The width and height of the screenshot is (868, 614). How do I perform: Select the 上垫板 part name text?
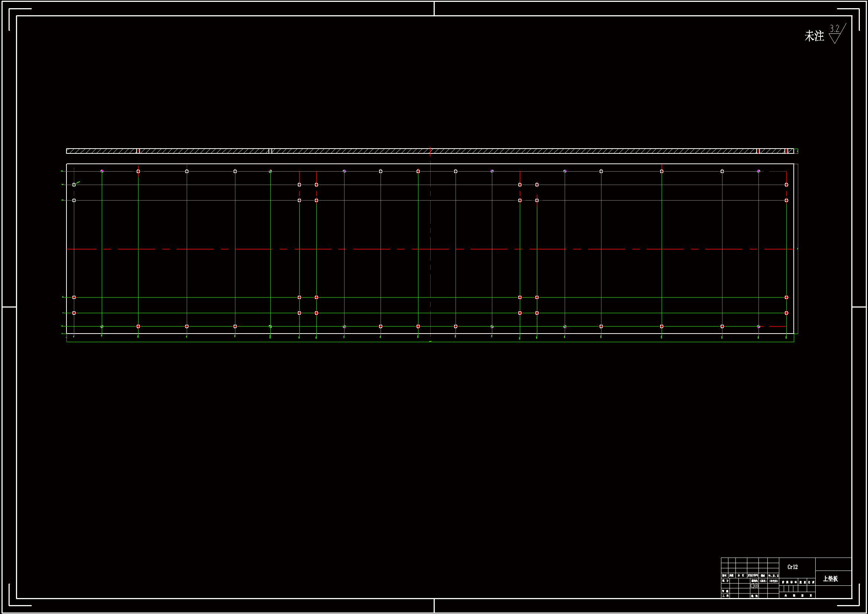tap(830, 578)
